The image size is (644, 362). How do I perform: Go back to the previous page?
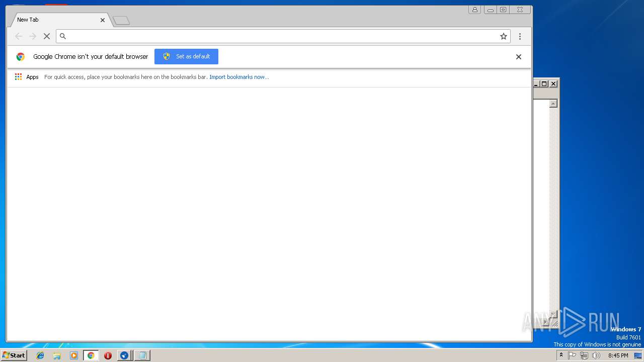click(x=19, y=36)
